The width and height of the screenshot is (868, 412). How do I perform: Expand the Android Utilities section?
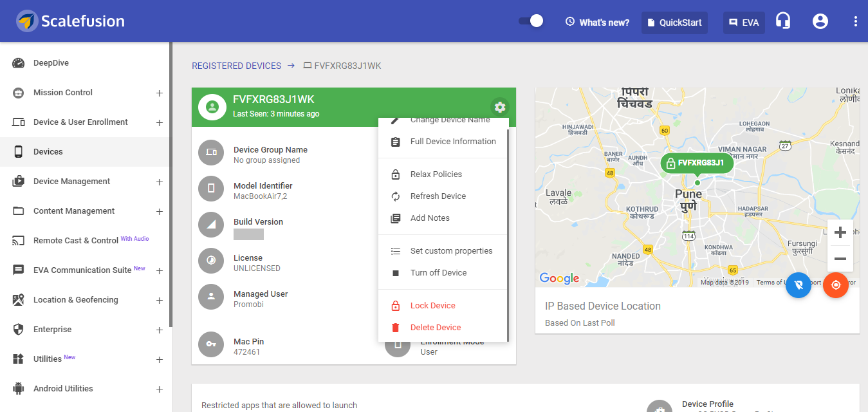(x=160, y=389)
